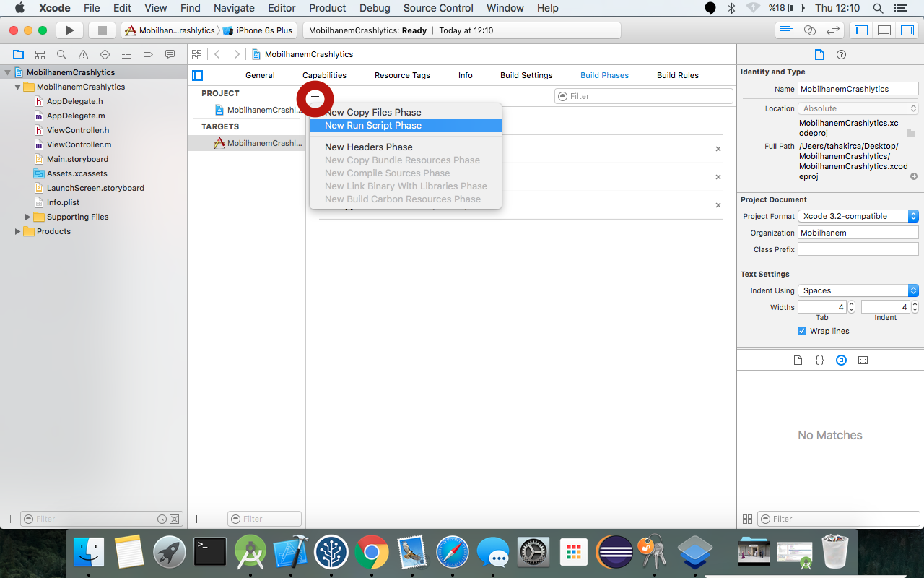Viewport: 924px width, 578px height.
Task: Click the Class Prefix field
Action: click(x=858, y=249)
